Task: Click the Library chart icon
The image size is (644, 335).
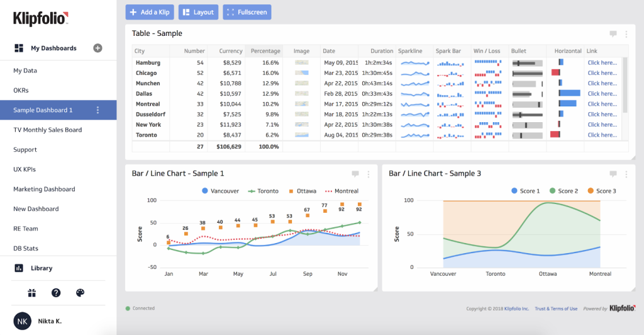Action: tap(19, 268)
